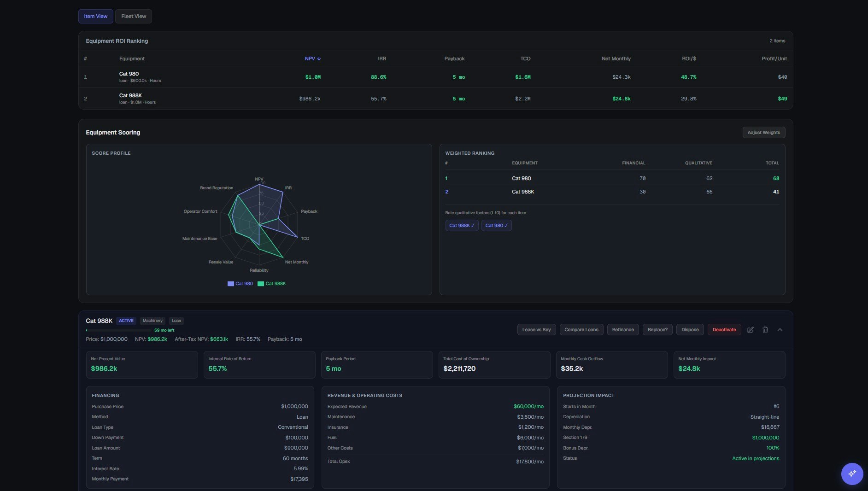This screenshot has height=491, width=868.
Task: Click the Deactivate button
Action: pos(724,330)
